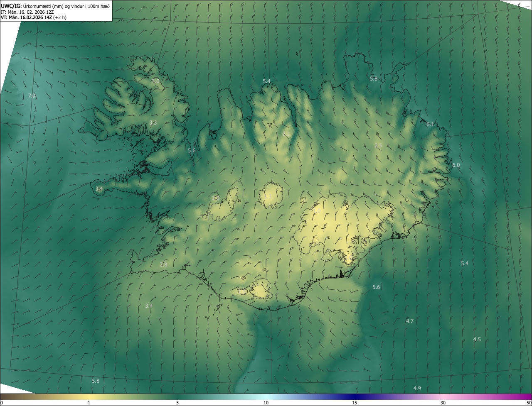Image resolution: width=532 pixels, height=406 pixels.
Task: Click the 15 mark on the colorbar
Action: pyautogui.click(x=355, y=403)
